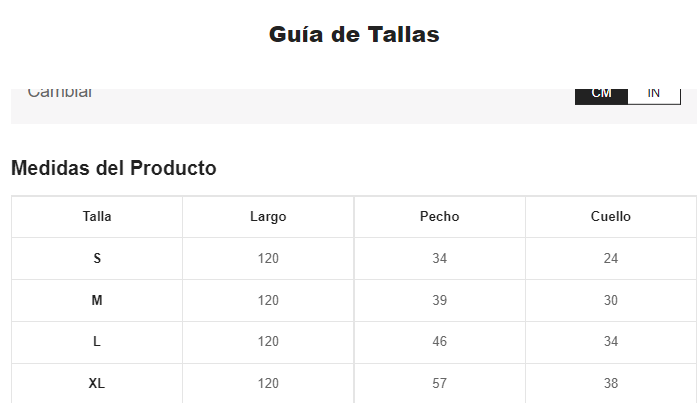Image resolution: width=700 pixels, height=403 pixels.
Task: Click the partially hidden Cambiar label
Action: [x=60, y=93]
